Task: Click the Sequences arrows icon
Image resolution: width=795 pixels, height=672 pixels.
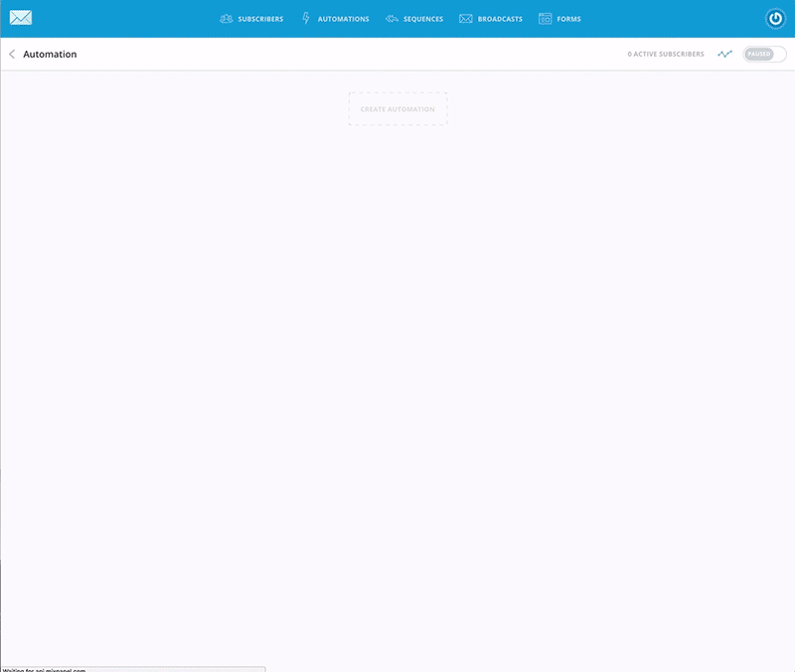Action: coord(392,19)
